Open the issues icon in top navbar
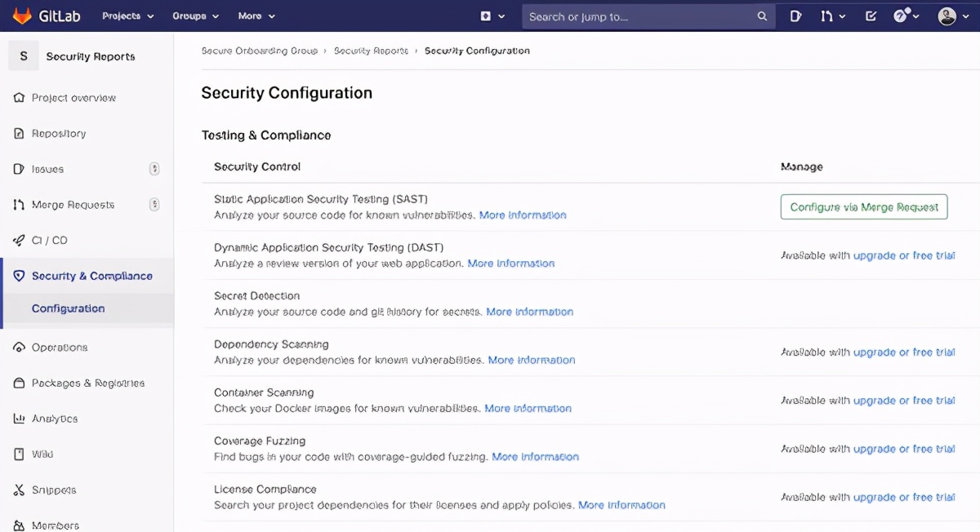 pos(795,16)
